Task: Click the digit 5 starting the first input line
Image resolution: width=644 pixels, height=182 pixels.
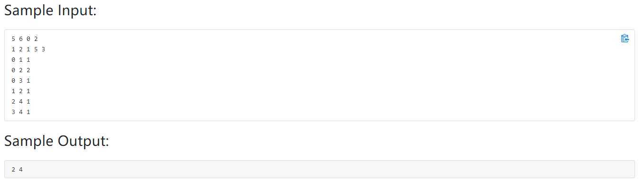Action: point(13,38)
